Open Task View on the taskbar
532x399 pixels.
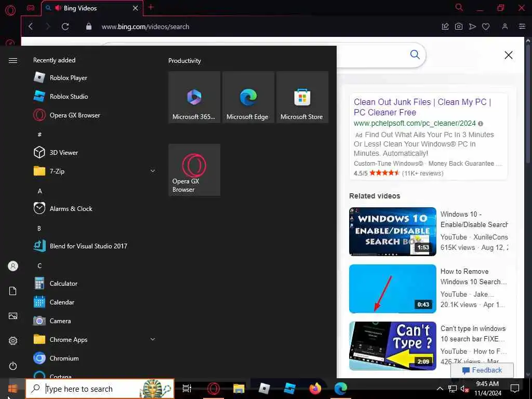[x=187, y=389]
